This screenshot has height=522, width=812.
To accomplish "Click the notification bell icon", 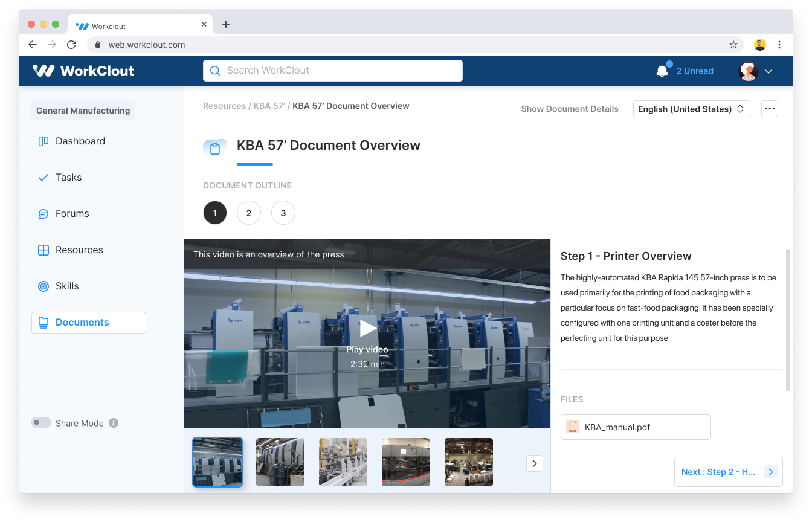I will (662, 71).
